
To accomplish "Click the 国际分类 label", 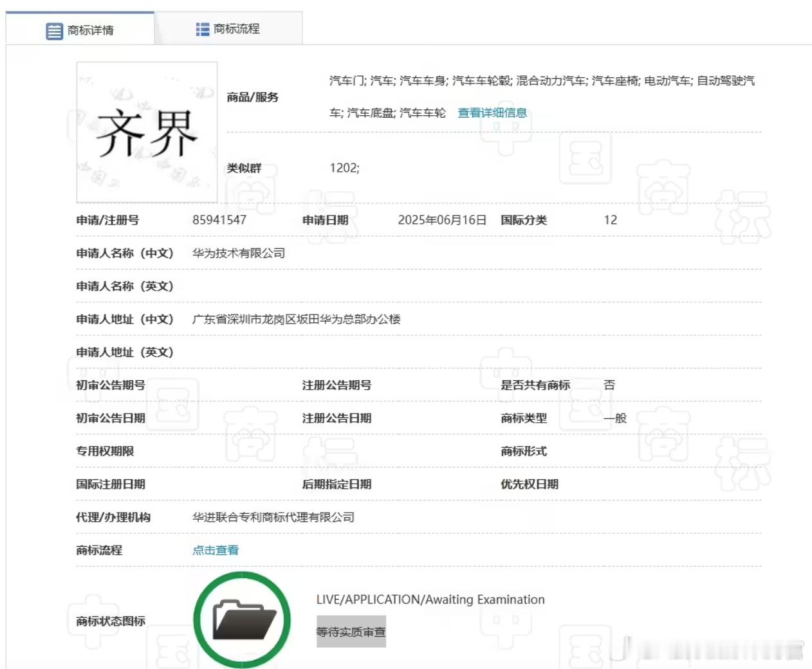I will click(524, 220).
